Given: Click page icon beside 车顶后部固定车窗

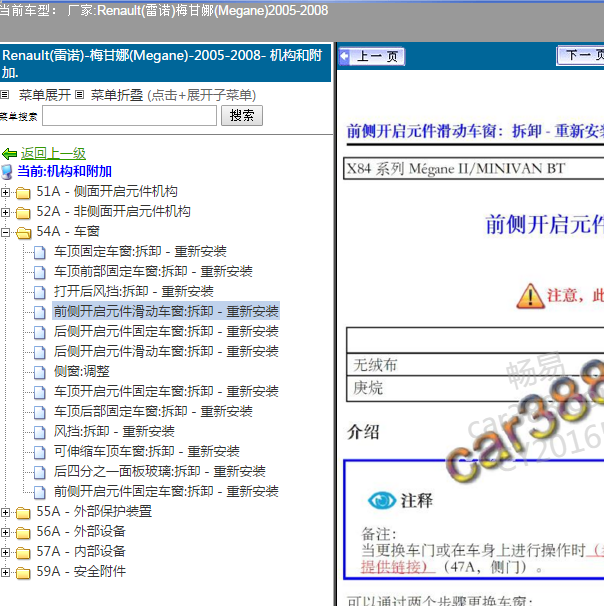Looking at the screenshot, I should tap(39, 412).
